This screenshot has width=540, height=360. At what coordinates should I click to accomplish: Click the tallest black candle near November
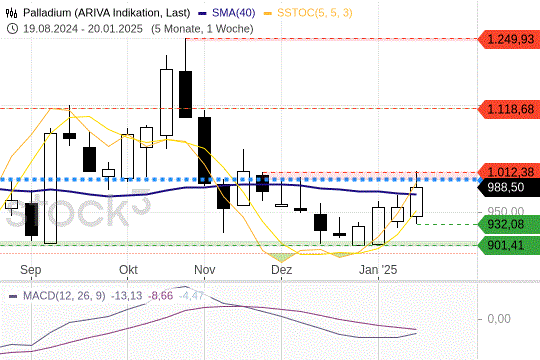205,150
